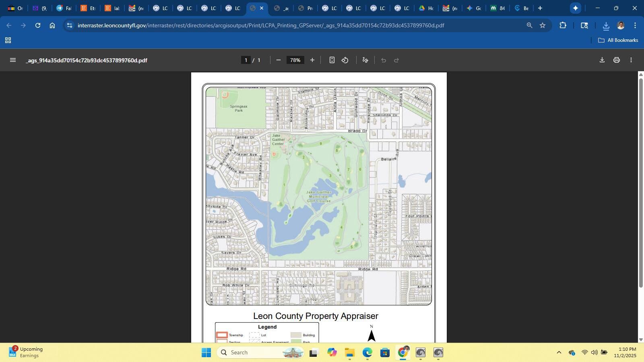The image size is (644, 362).
Task: Open a new browser tab
Action: point(540,8)
